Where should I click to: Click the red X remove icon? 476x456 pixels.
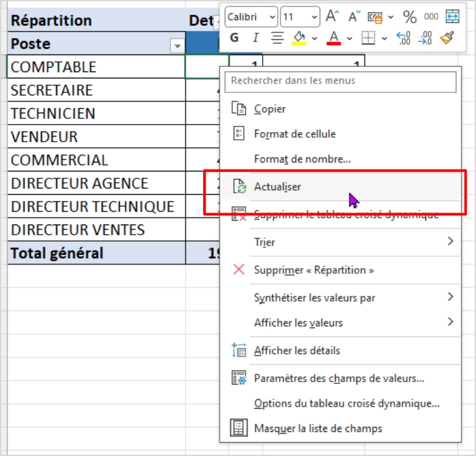point(239,269)
